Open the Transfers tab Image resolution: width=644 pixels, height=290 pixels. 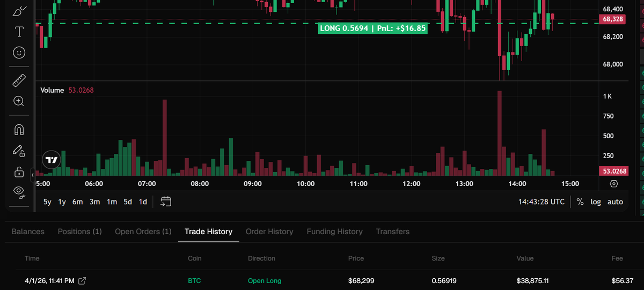tap(393, 232)
